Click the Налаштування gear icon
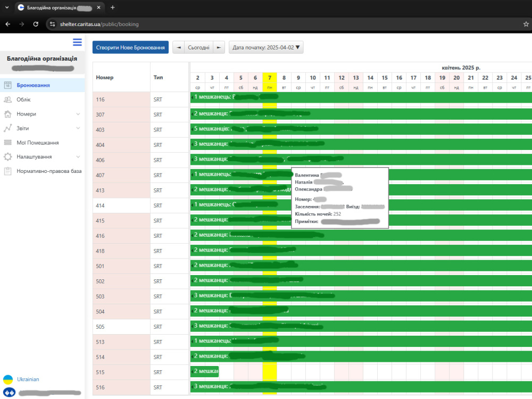Image resolution: width=532 pixels, height=399 pixels. click(x=8, y=157)
